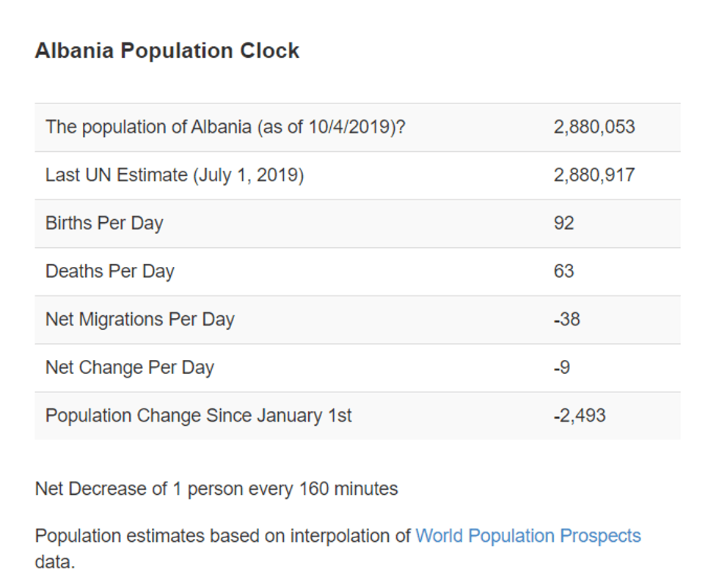Click the 2,880,053 population value
Screen dimensions: 719x588
tap(594, 127)
